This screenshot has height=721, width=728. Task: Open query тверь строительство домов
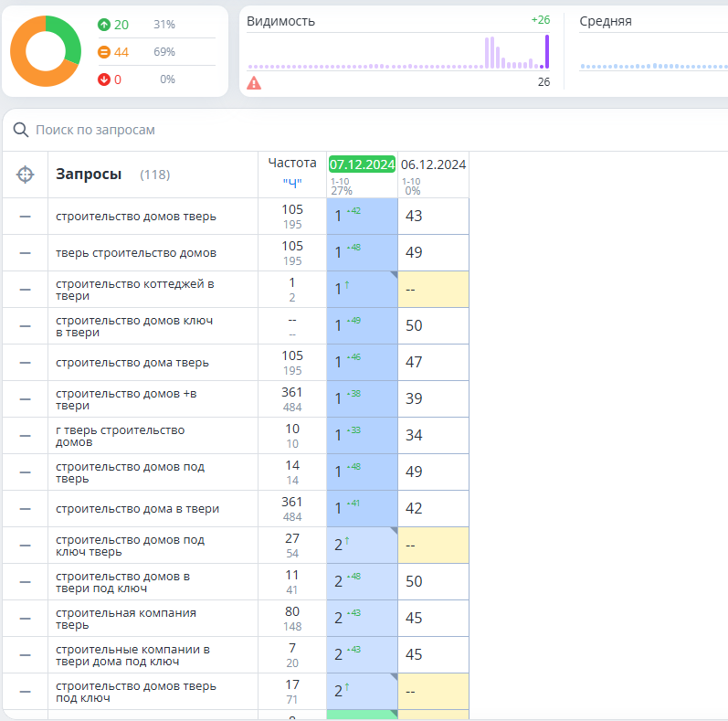136,253
